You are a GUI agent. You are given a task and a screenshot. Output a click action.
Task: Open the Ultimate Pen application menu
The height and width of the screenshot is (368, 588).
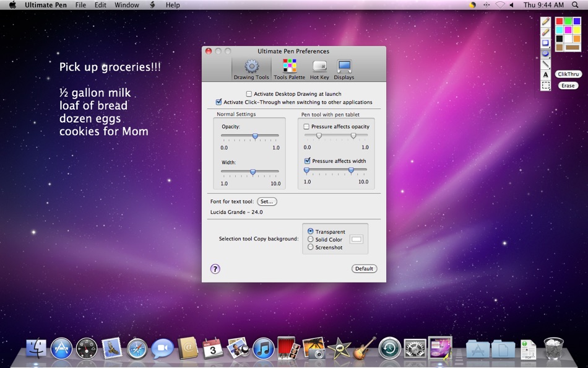point(46,5)
